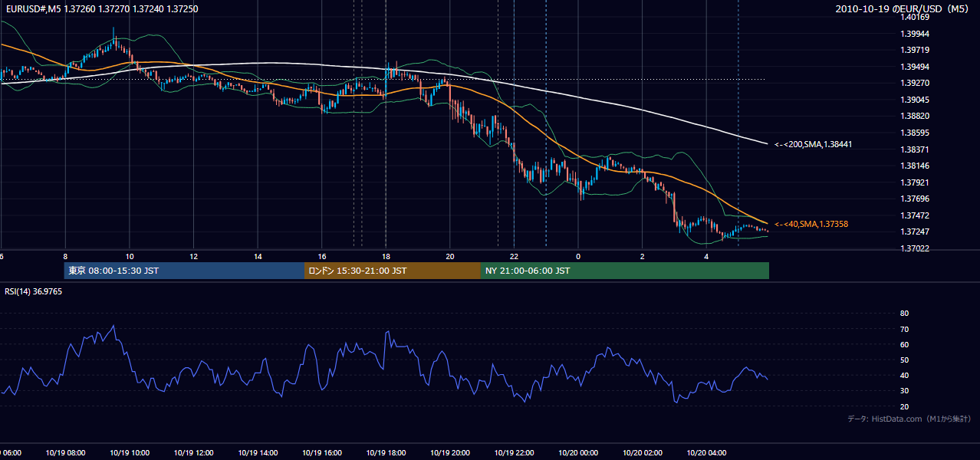The image size is (980, 460).
Task: Click the HistData.com data source credit
Action: [909, 419]
